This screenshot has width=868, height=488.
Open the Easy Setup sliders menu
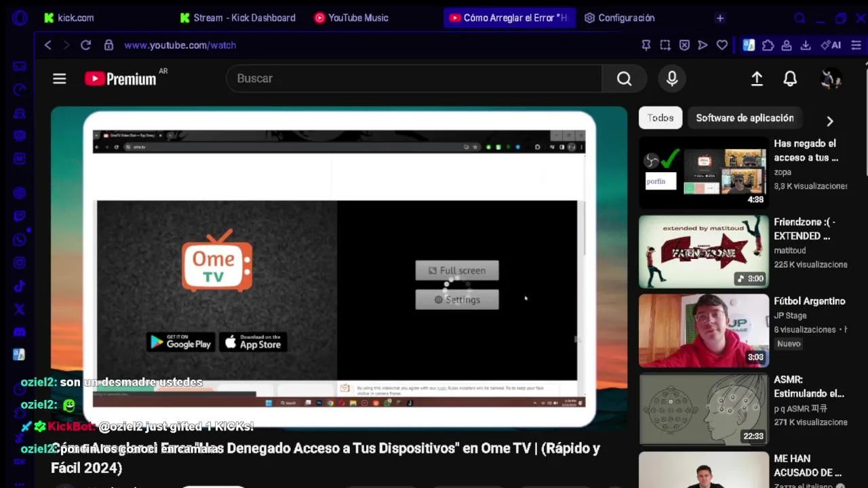(x=856, y=45)
